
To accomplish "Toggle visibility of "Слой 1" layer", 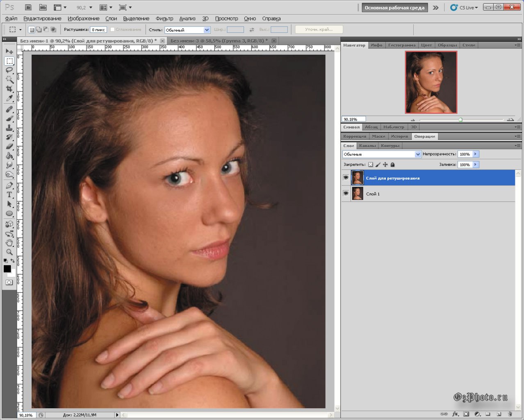I will [x=346, y=194].
